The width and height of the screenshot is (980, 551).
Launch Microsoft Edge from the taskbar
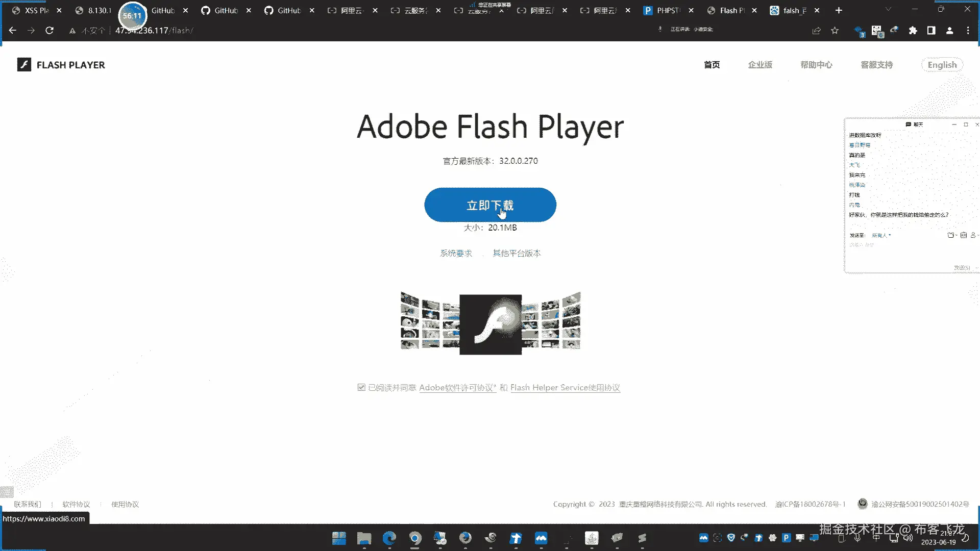(x=389, y=538)
